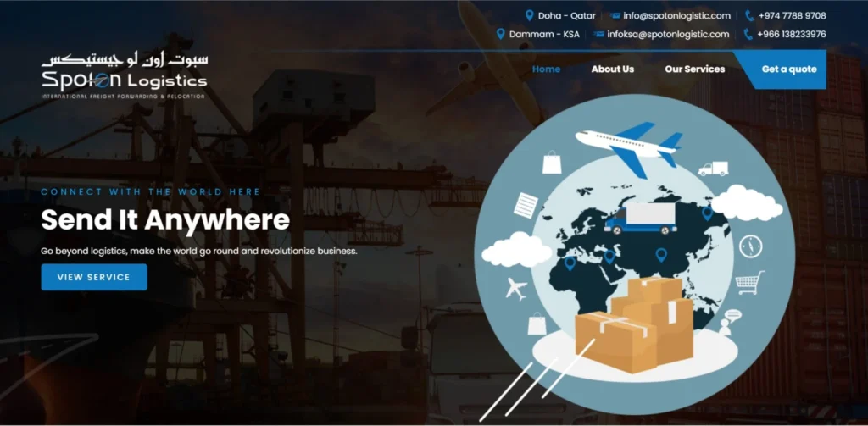Open the Our Services menu

[695, 69]
